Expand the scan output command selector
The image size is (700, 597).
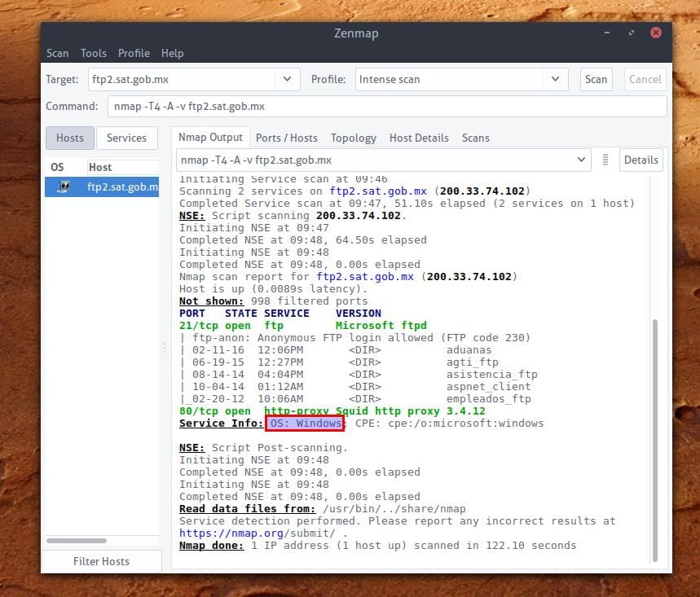point(582,160)
